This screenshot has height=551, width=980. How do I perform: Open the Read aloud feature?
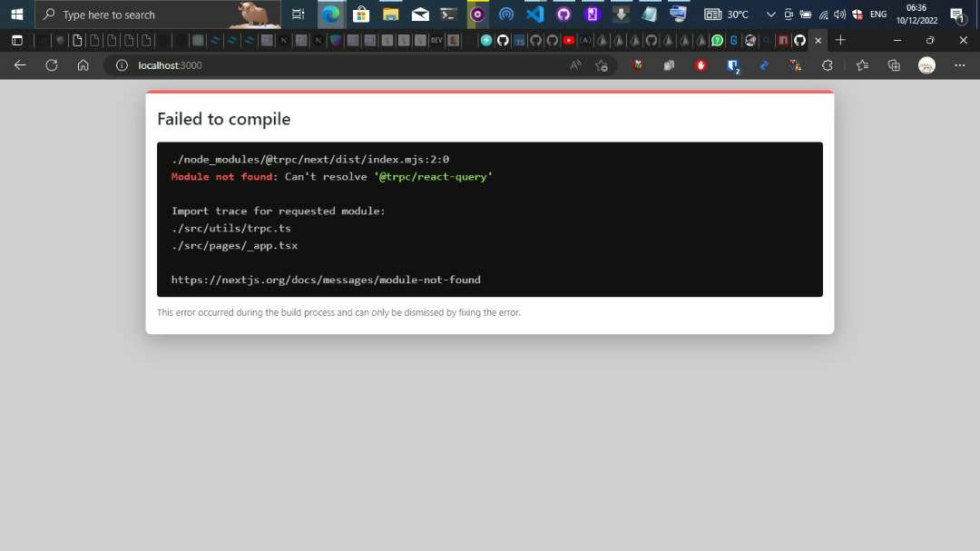click(x=575, y=65)
